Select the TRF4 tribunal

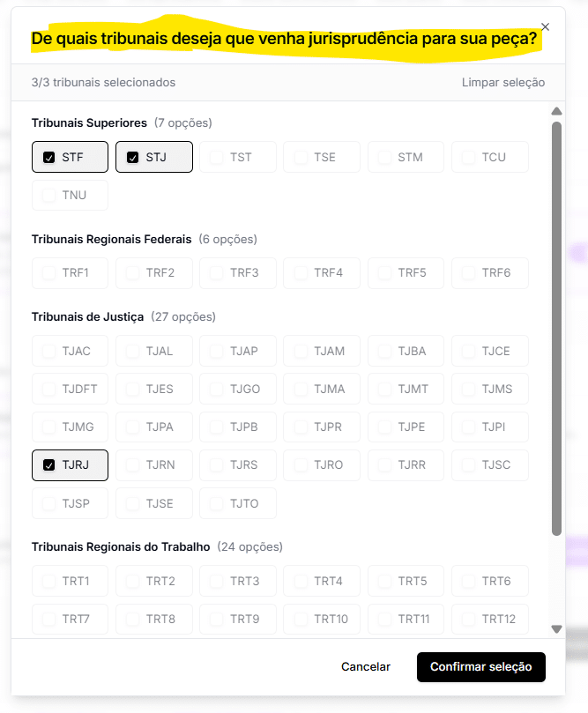click(x=301, y=273)
